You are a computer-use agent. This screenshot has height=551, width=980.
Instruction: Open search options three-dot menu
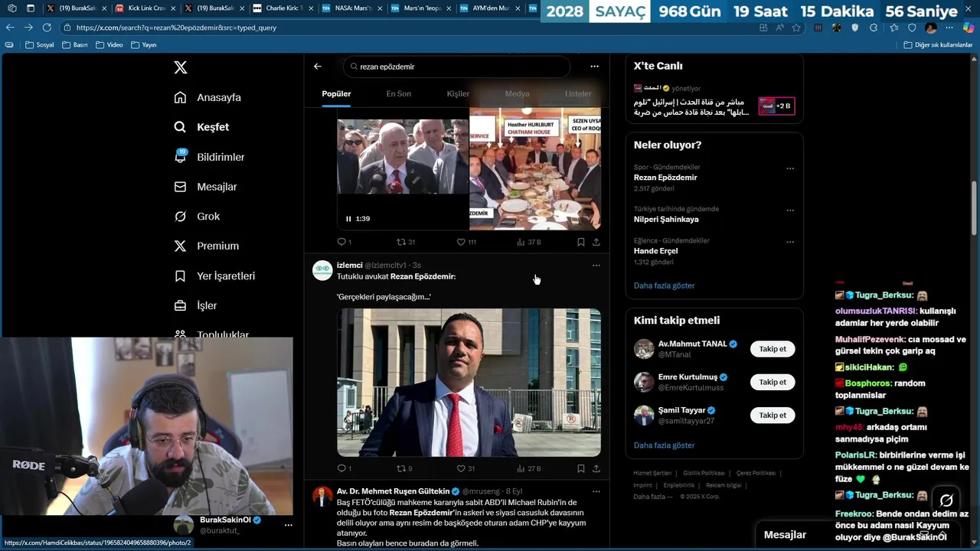coord(594,67)
